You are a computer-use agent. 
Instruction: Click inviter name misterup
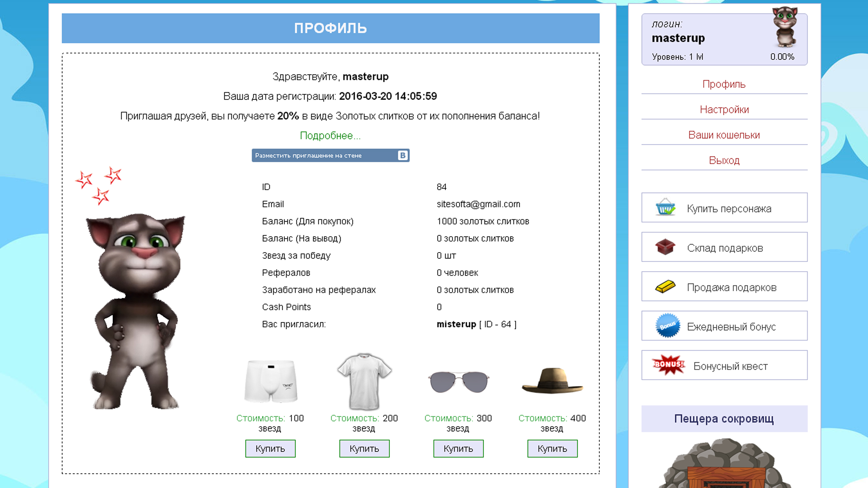pyautogui.click(x=456, y=324)
